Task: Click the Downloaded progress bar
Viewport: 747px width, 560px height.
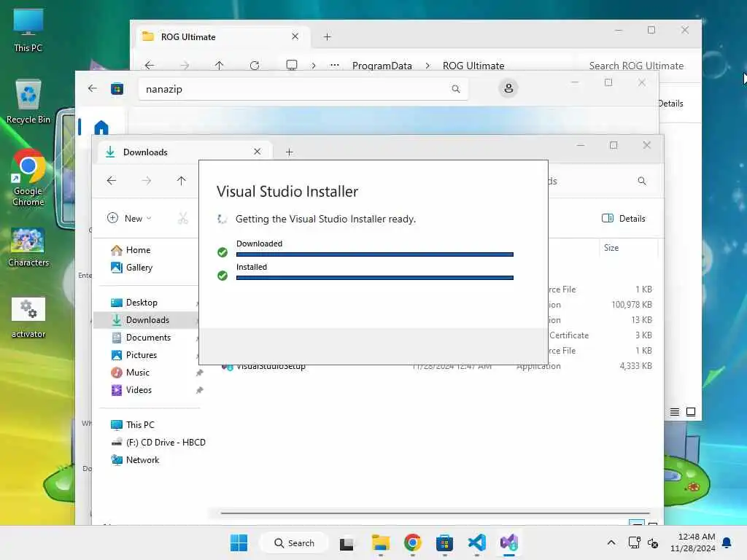Action: tap(374, 254)
